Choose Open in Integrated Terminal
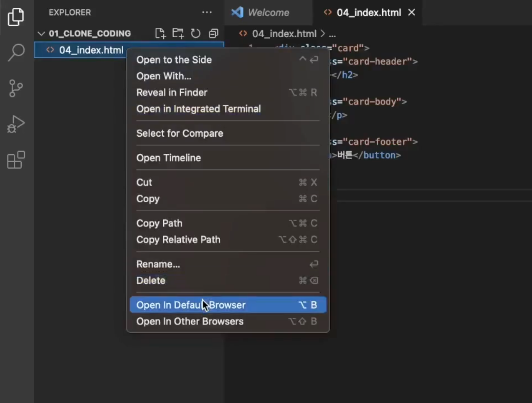 [228, 109]
